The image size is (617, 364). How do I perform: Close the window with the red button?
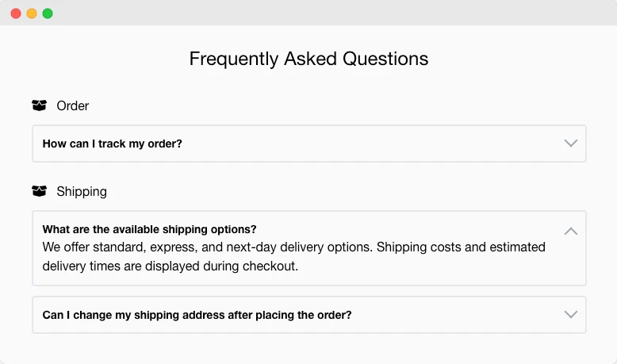coord(16,13)
